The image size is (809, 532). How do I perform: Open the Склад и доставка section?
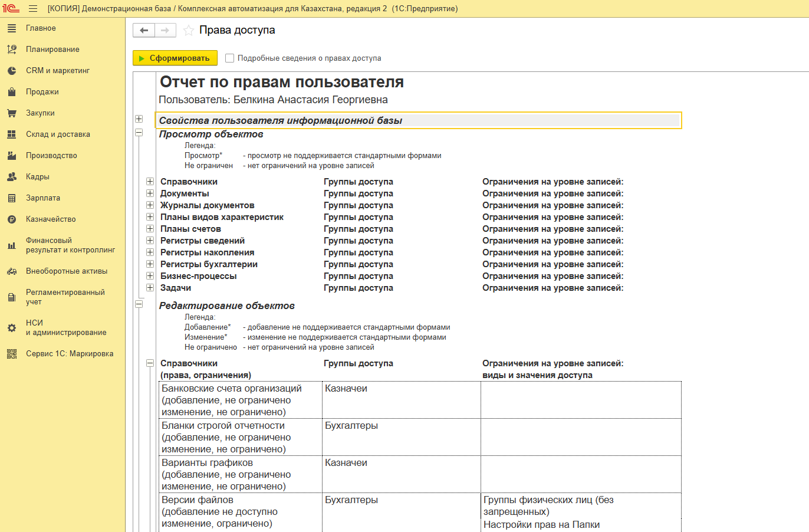click(x=58, y=134)
